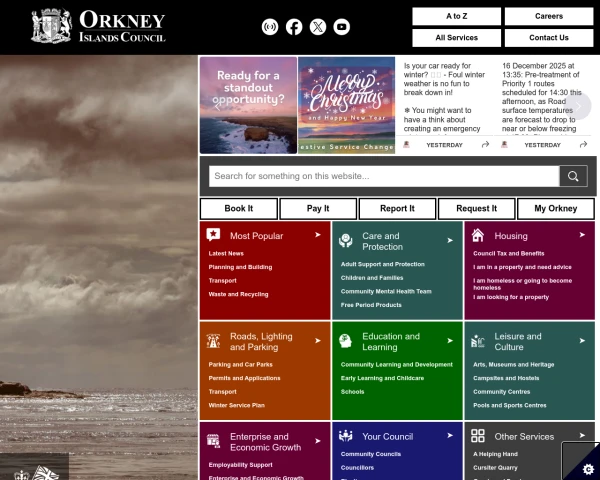The height and width of the screenshot is (480, 600).
Task: Open Campsites and Hostels link
Action: (506, 378)
